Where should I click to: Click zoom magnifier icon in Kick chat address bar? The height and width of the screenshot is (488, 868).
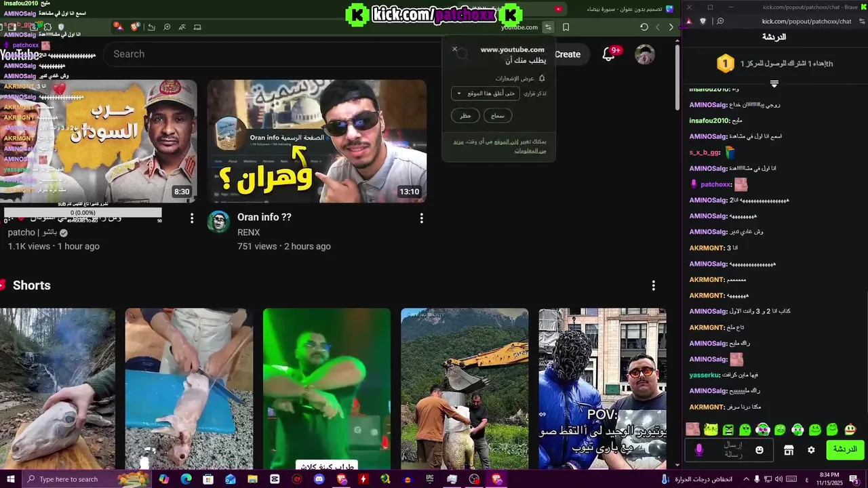720,21
